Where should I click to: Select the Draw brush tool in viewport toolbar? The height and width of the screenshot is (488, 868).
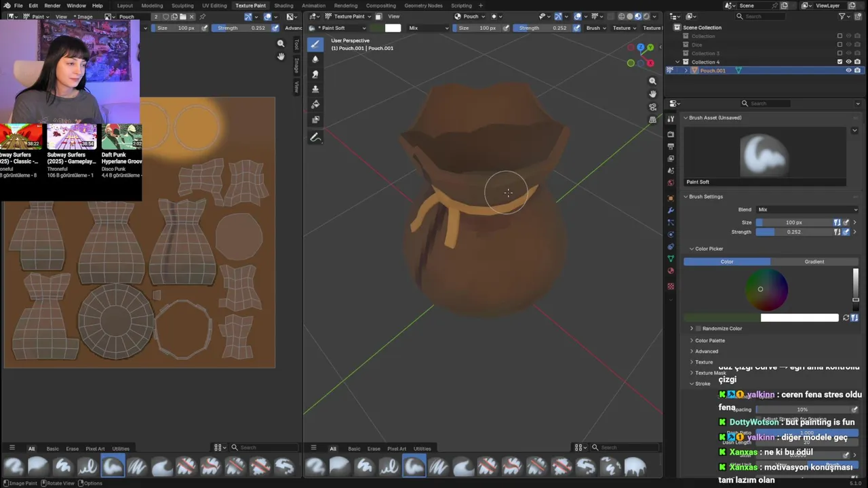[315, 44]
